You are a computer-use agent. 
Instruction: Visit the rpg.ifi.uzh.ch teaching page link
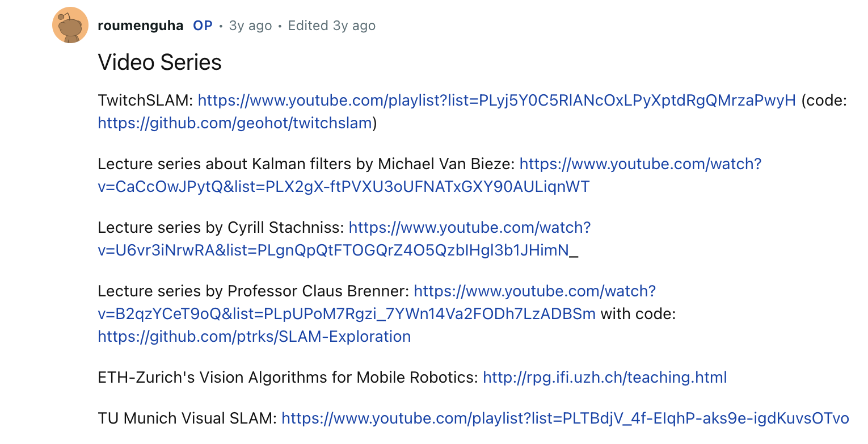point(604,377)
